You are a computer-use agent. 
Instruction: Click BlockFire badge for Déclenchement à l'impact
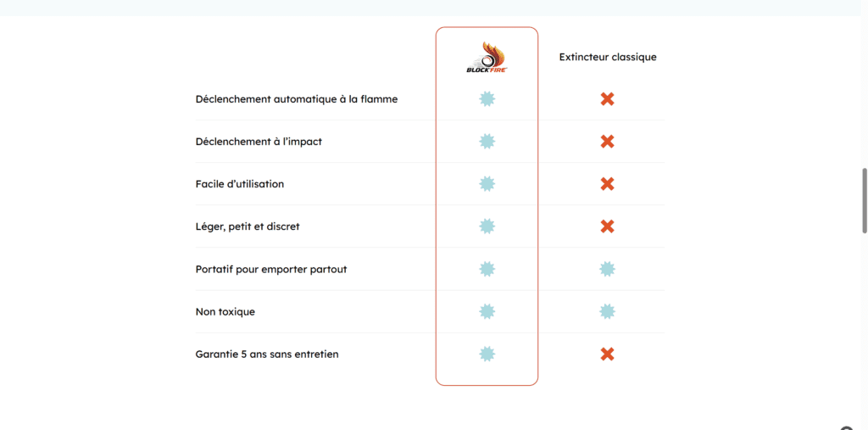(x=487, y=142)
